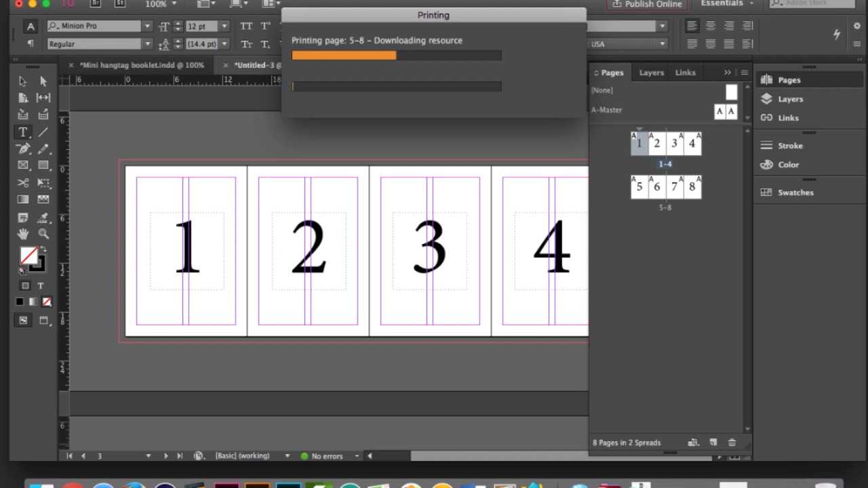Select the Free Transform tool
This screenshot has width=868, height=488.
(43, 183)
